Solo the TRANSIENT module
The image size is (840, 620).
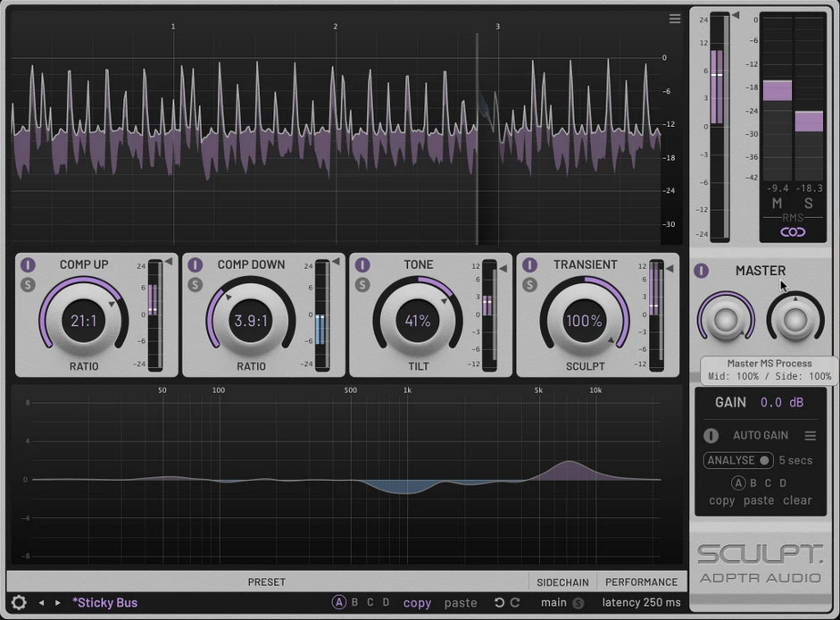pyautogui.click(x=529, y=285)
